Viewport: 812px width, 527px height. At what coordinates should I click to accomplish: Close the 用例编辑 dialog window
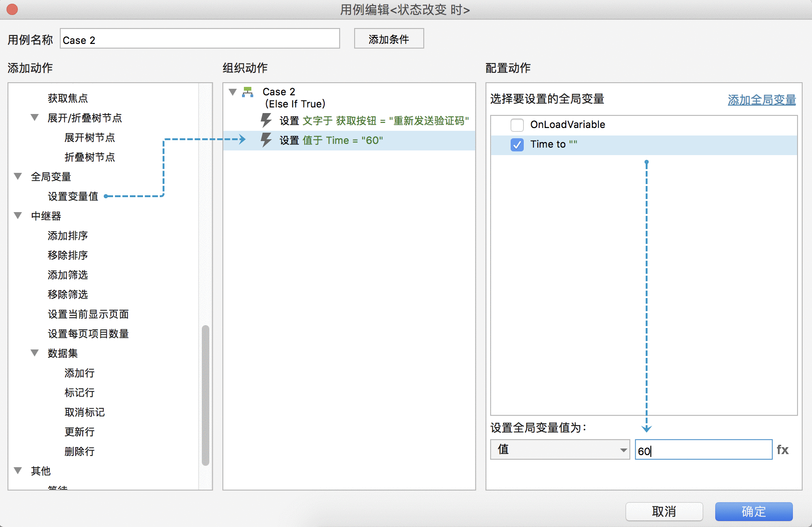coord(12,9)
